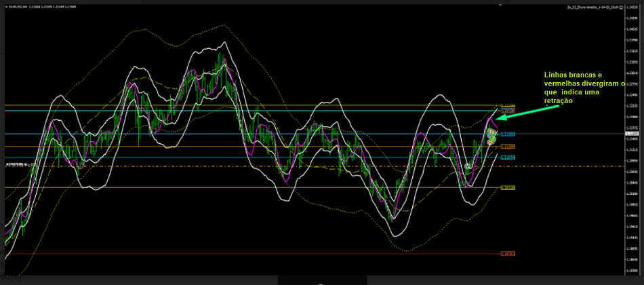The image size is (644, 285).
Task: Click the olive top resistance line price tag
Action: (x=508, y=106)
